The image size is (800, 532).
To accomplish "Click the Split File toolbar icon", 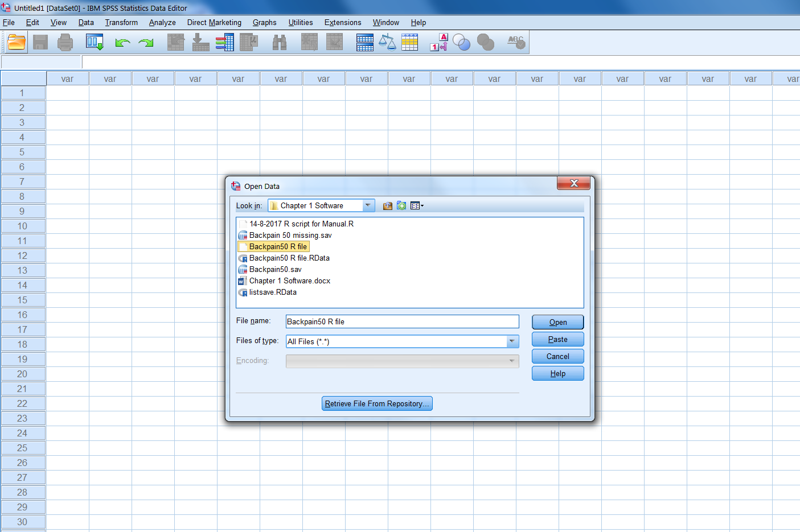I will coord(364,43).
